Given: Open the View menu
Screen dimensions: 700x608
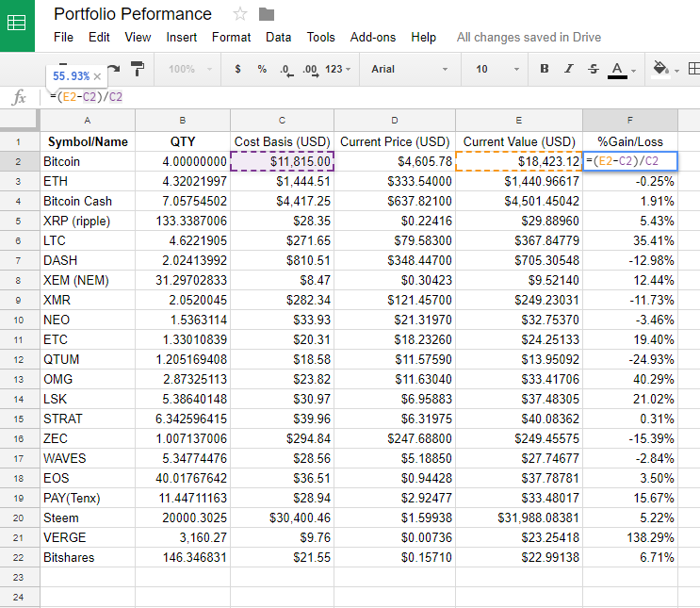Looking at the screenshot, I should [138, 37].
